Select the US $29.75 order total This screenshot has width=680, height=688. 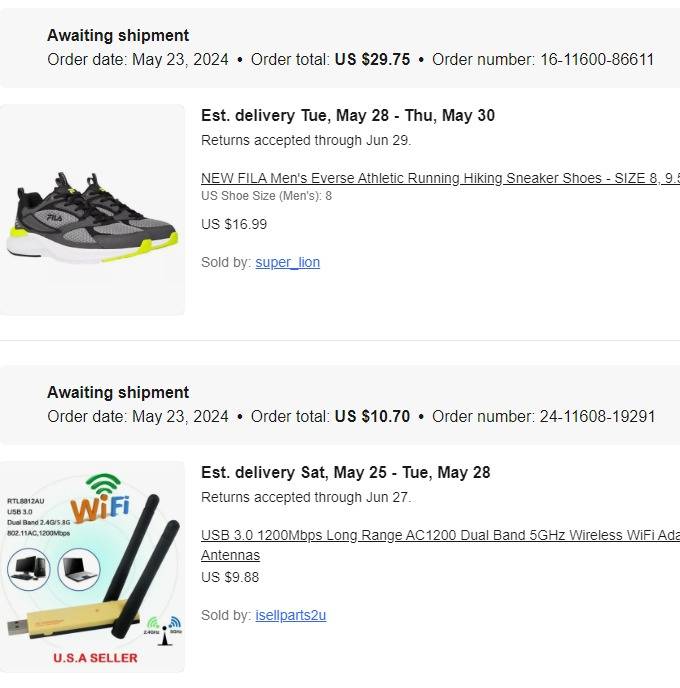(x=372, y=59)
